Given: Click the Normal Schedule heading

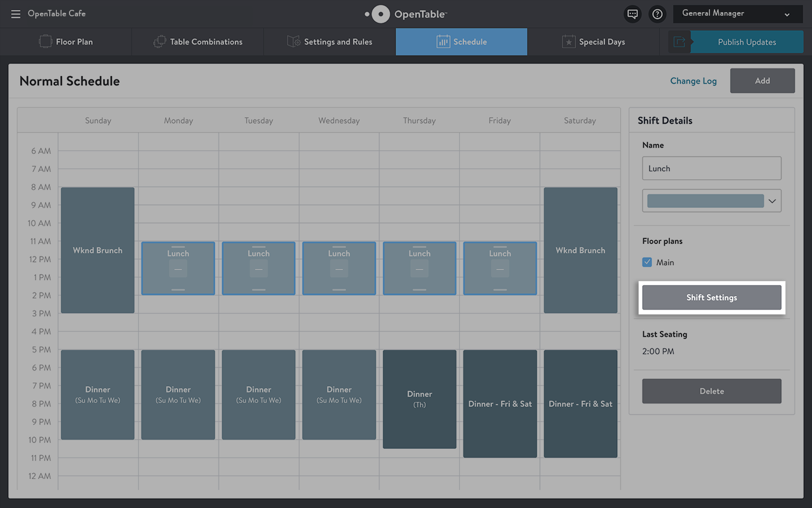Looking at the screenshot, I should pos(70,81).
